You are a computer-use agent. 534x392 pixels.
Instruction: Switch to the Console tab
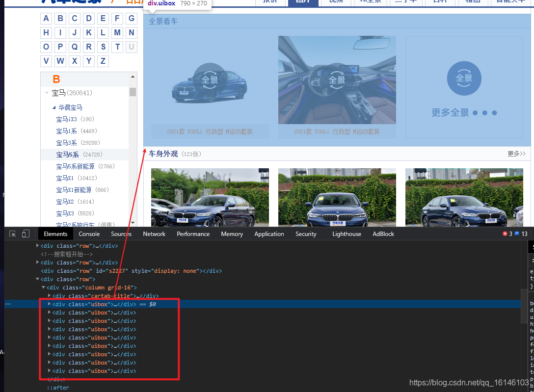[89, 234]
